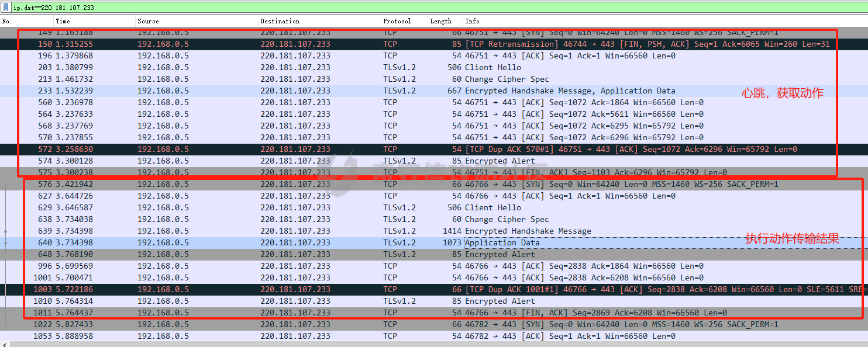Sort by the No. column header
868x347 pixels.
(26, 21)
